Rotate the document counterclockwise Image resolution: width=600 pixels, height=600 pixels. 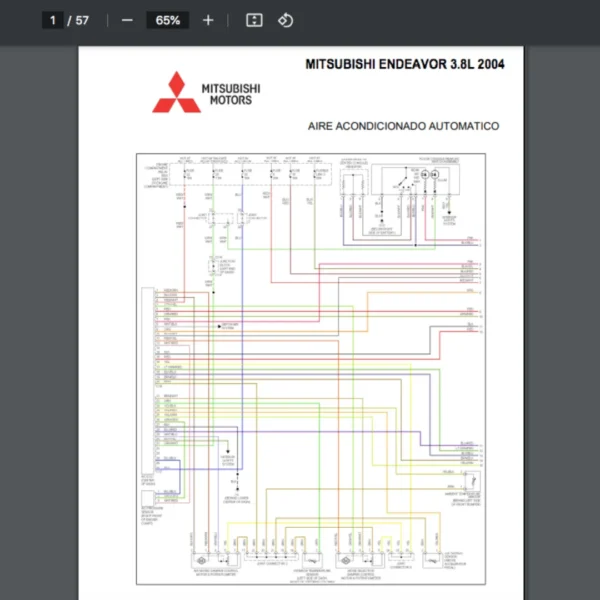point(285,20)
